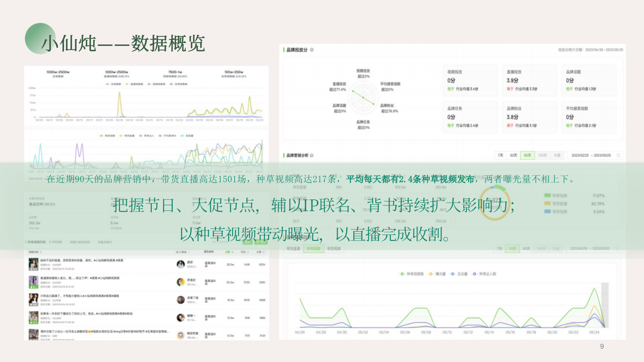The image size is (644, 362).
Task: Click the 达人/粉丝 column sort control
Action: 189,251
